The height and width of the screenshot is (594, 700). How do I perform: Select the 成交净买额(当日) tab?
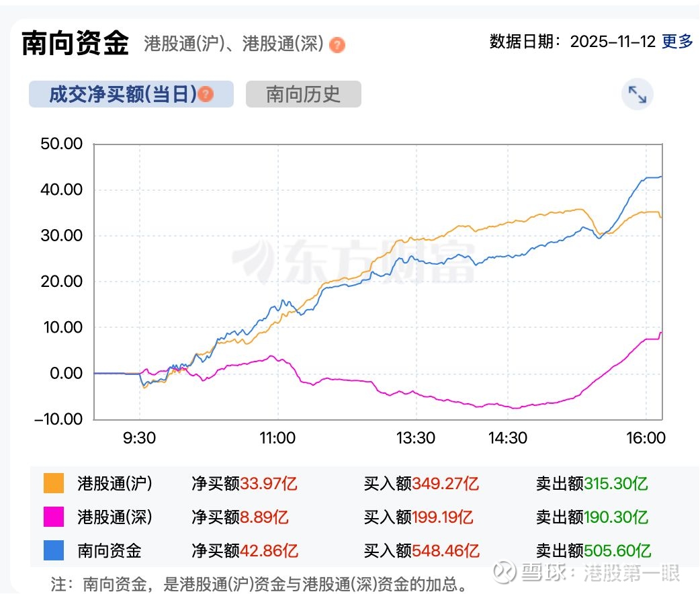(x=123, y=94)
